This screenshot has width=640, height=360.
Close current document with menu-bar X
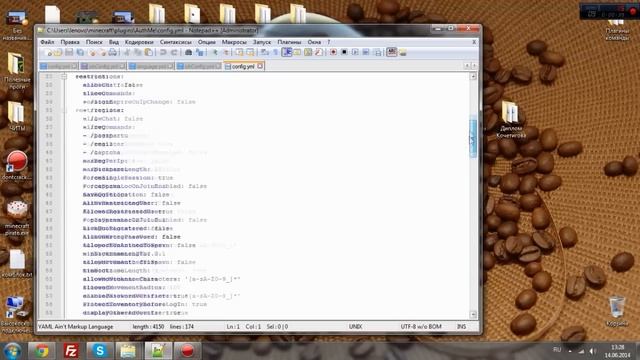(474, 42)
